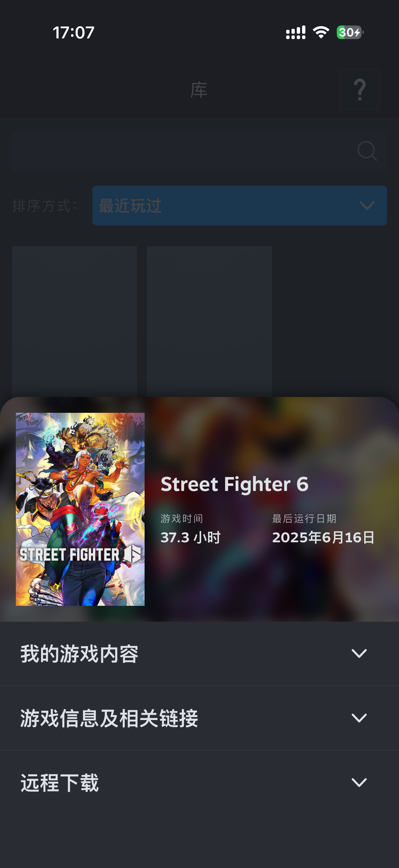Expand the 远程下载 chevron arrow
The height and width of the screenshot is (868, 399).
tap(359, 782)
